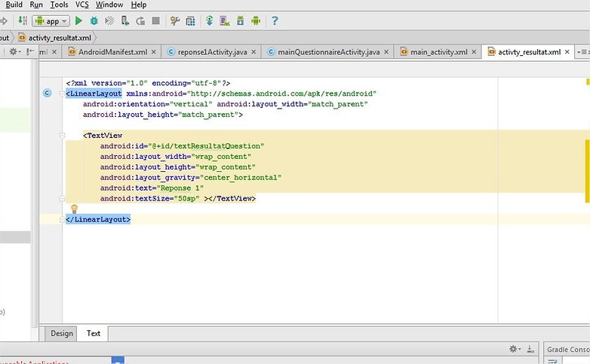This screenshot has height=364, width=590.
Task: Click the center_horizontal gravity value
Action: click(241, 178)
